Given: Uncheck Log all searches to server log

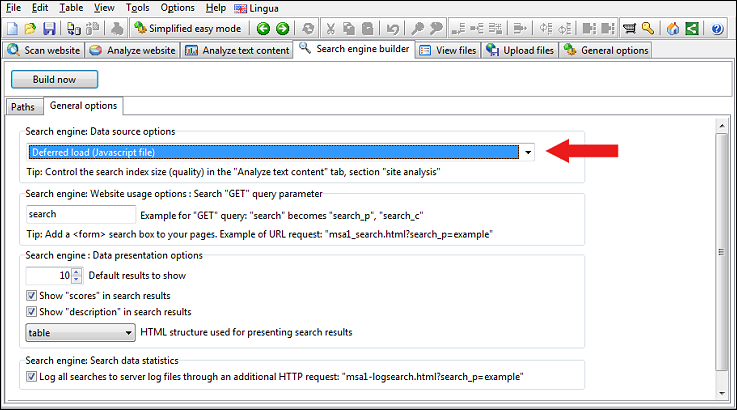Looking at the screenshot, I should click(x=31, y=377).
